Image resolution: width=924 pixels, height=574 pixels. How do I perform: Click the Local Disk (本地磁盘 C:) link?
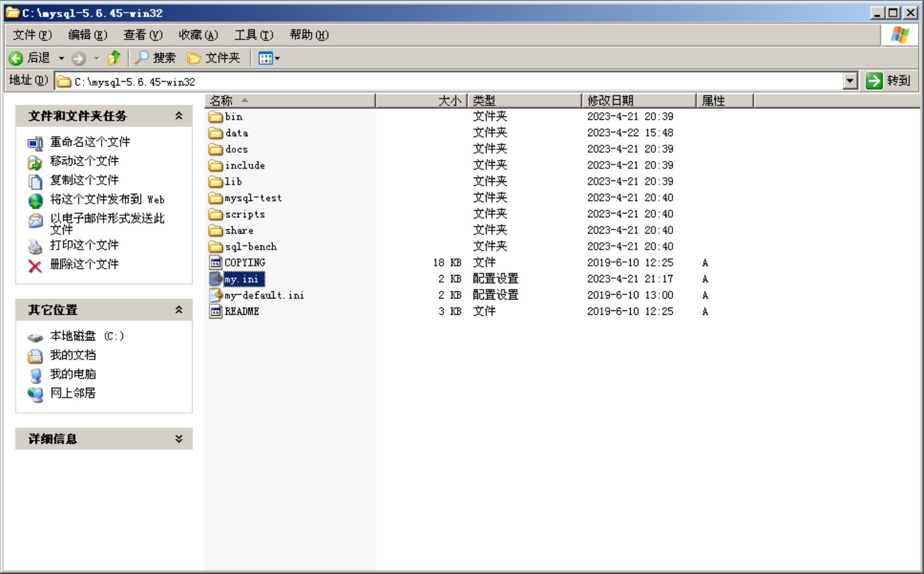coord(87,336)
